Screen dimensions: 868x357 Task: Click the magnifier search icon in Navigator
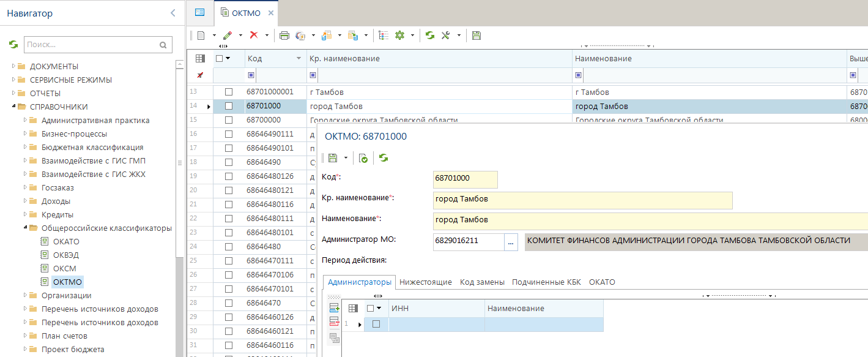pos(163,45)
